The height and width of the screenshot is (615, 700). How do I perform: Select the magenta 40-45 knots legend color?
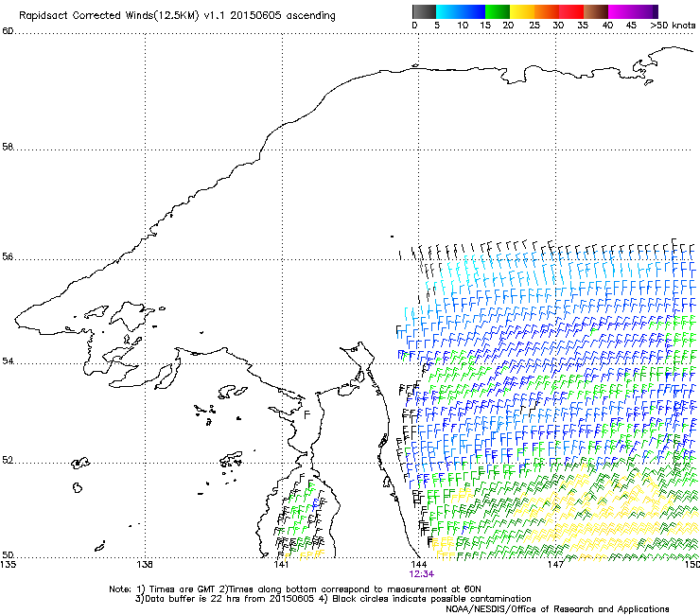(621, 11)
